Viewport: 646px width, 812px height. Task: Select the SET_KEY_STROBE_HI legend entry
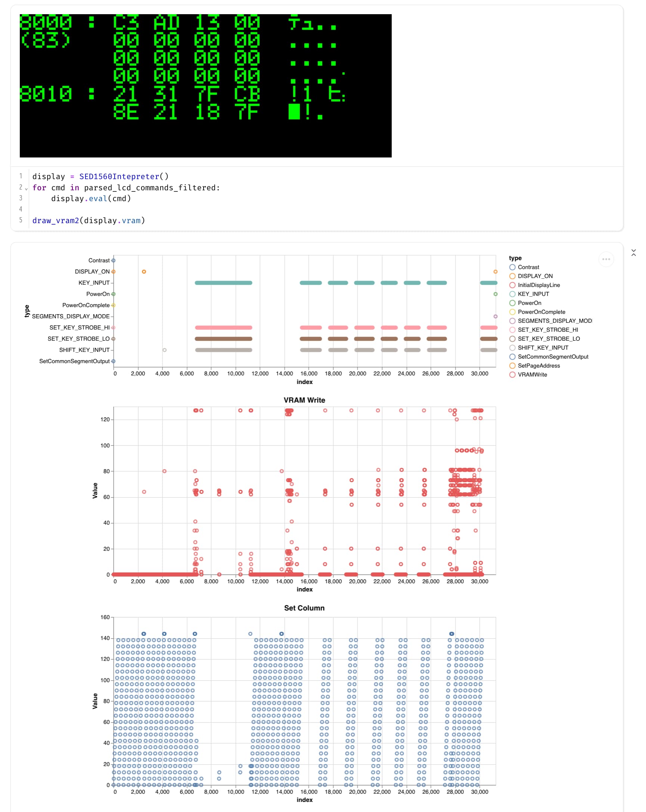(x=543, y=330)
